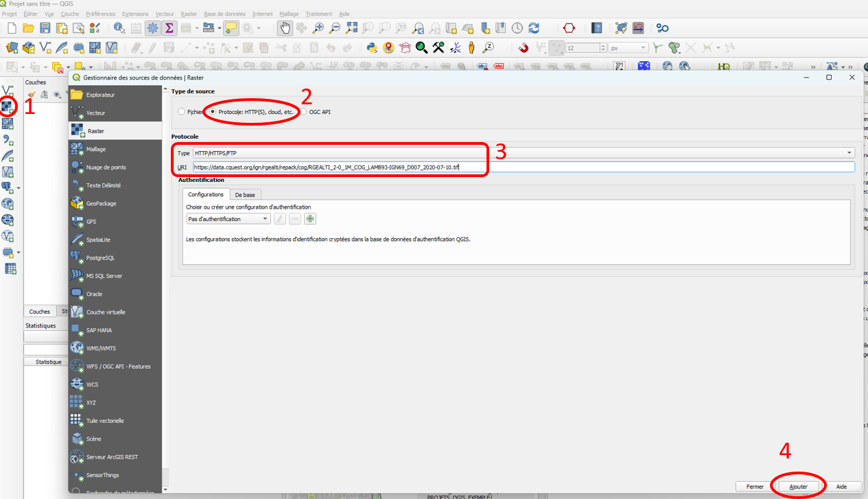Viewport: 868px width, 499px height.
Task: Click the Zoom Full extent icon
Action: (x=352, y=28)
